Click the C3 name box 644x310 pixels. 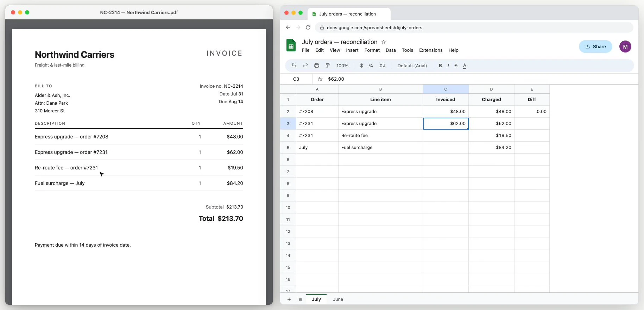(x=296, y=79)
